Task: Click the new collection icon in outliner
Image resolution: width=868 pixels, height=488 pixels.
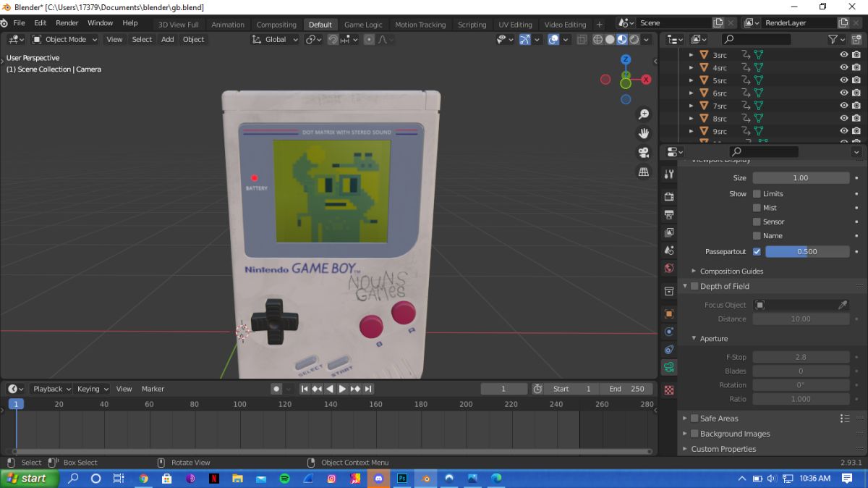Action: [x=856, y=39]
